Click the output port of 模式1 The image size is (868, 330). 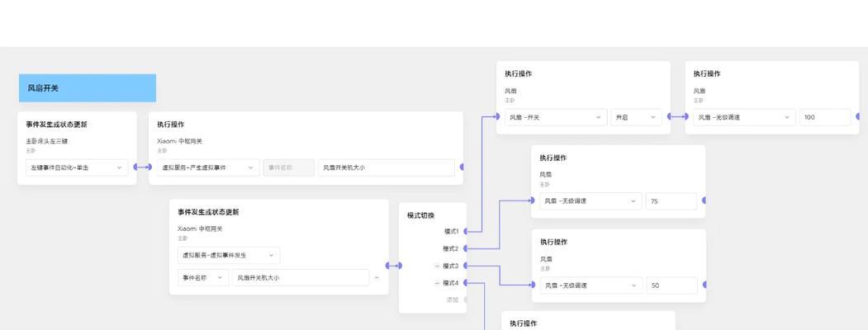coord(464,231)
